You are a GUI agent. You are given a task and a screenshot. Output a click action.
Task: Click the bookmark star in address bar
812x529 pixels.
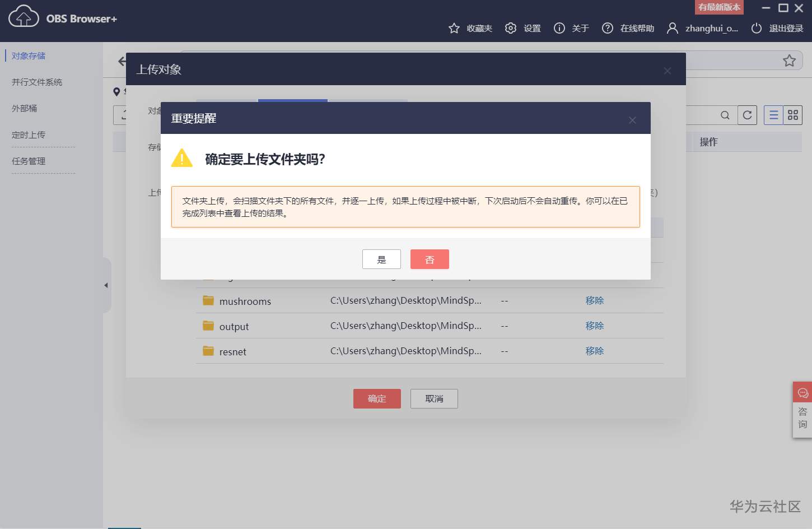click(790, 61)
